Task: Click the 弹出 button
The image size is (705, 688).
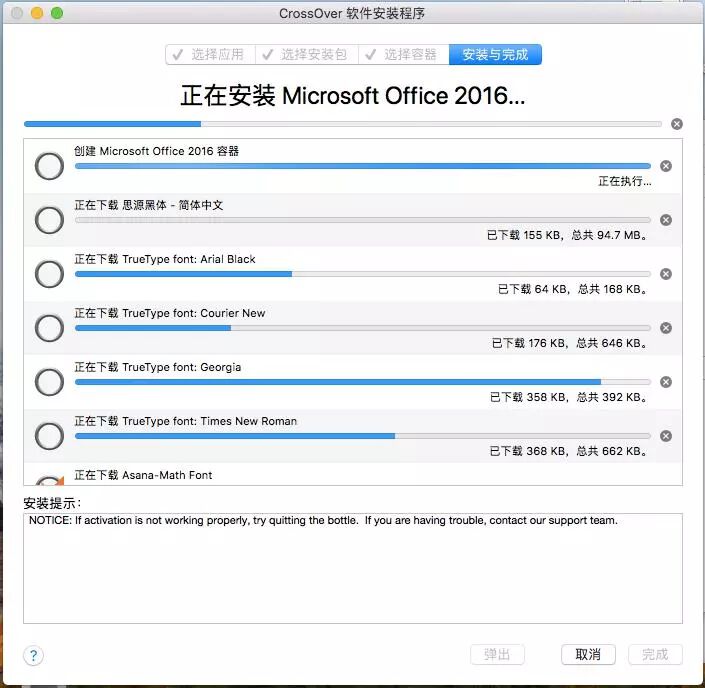Action: [497, 654]
